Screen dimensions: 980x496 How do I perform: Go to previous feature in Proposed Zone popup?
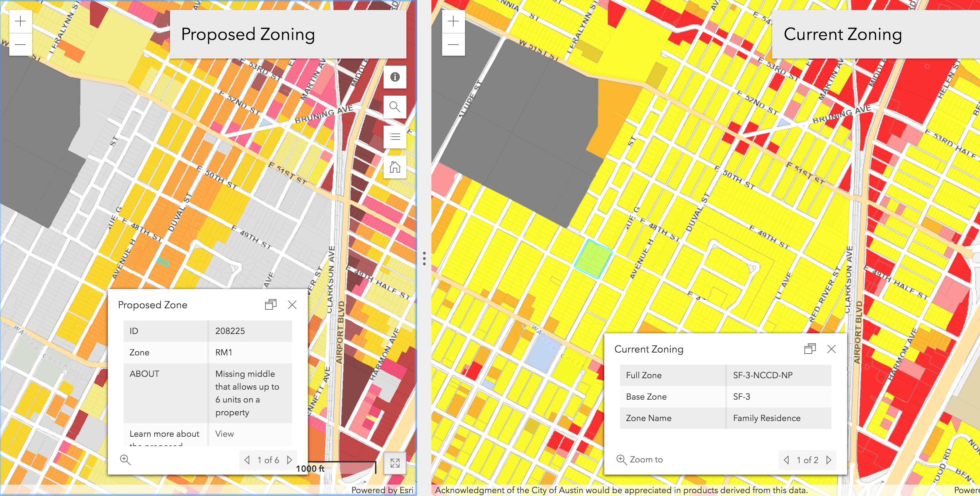click(x=247, y=460)
